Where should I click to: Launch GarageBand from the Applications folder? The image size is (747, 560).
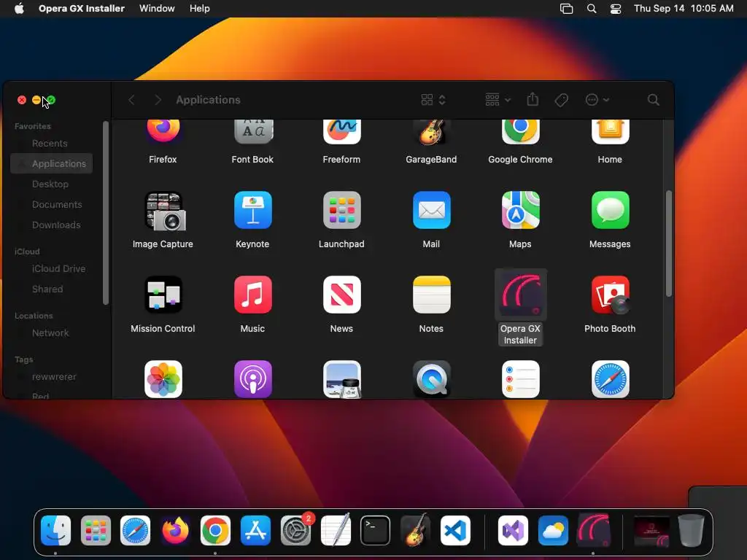(x=431, y=132)
